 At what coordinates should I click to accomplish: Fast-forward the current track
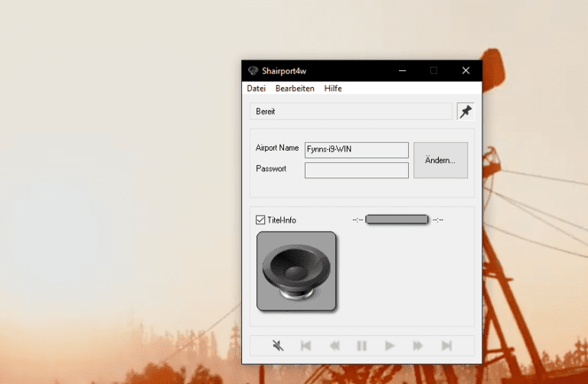(x=418, y=346)
